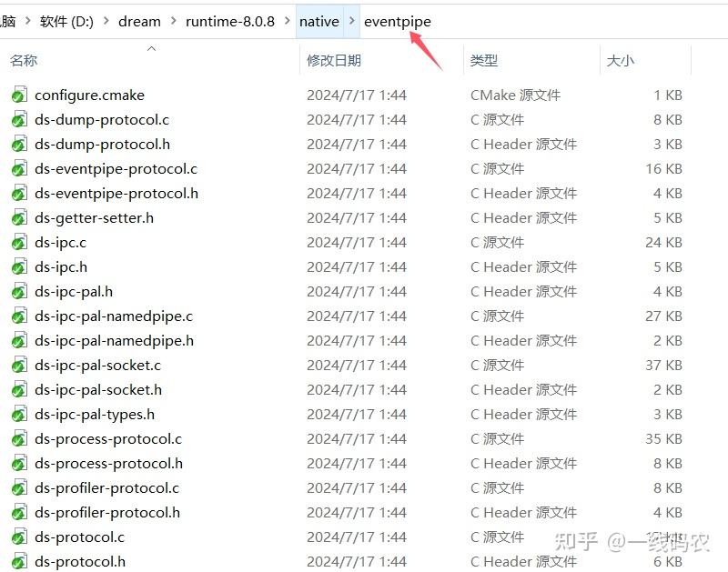Click the ds-getter-setter.h file icon
The width and height of the screenshot is (728, 572).
click(x=20, y=217)
